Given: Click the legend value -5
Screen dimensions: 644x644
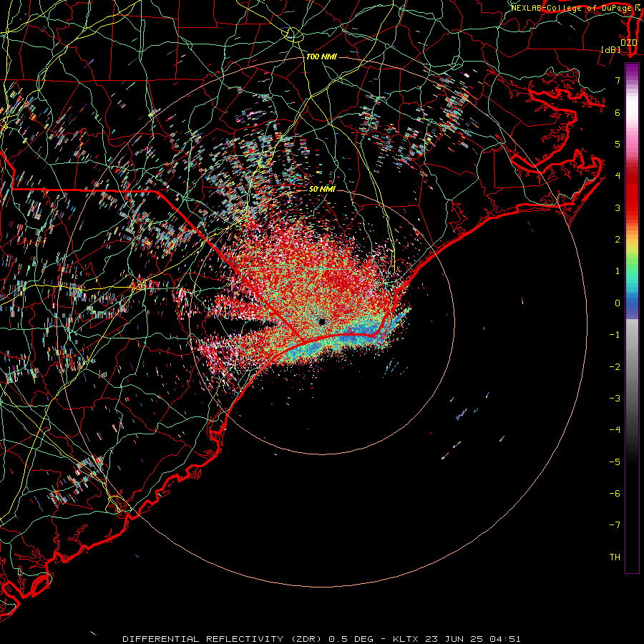Looking at the screenshot, I should (615, 462).
